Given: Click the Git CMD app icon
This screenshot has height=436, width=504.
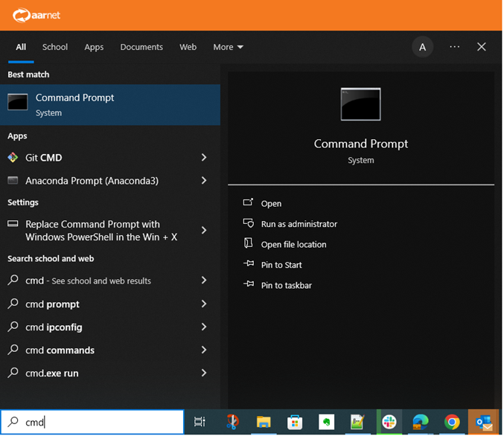Looking at the screenshot, I should point(13,158).
